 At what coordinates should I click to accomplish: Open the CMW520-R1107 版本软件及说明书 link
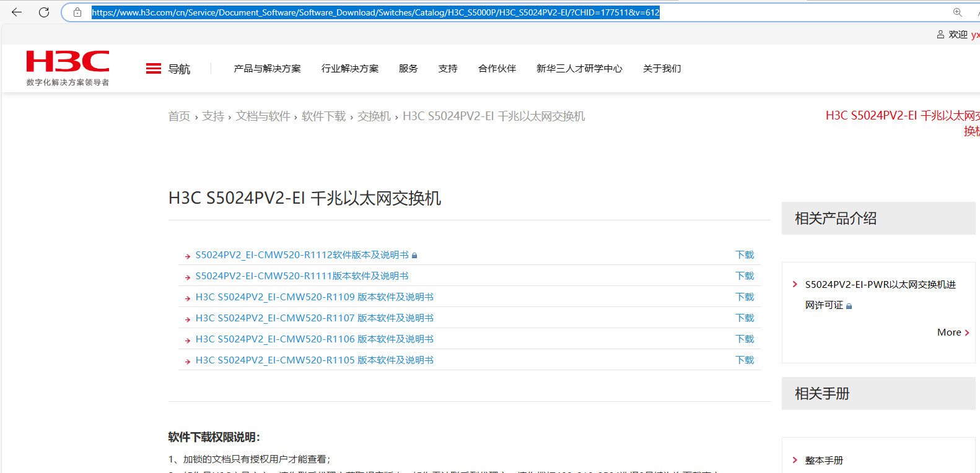pyautogui.click(x=315, y=318)
